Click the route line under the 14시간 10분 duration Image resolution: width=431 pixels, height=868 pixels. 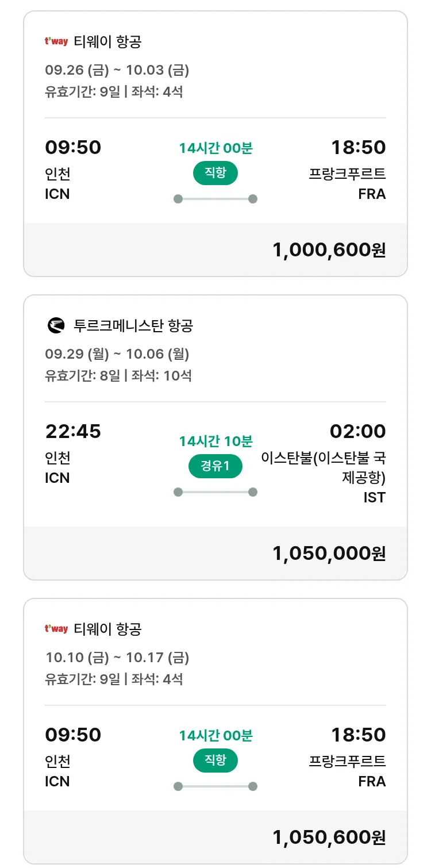click(215, 492)
